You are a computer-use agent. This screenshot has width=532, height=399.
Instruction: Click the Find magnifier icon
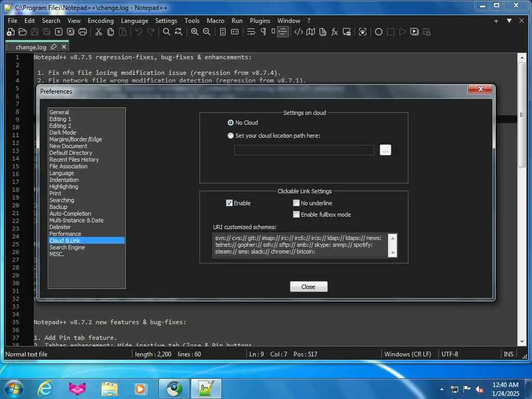pyautogui.click(x=167, y=32)
